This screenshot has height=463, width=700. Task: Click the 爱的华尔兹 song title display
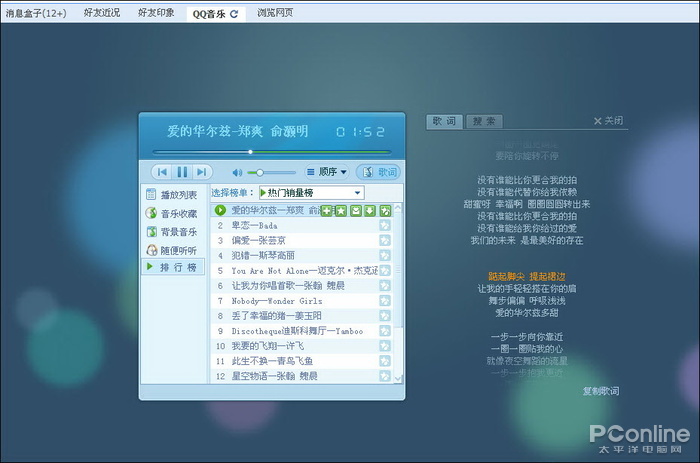pyautogui.click(x=238, y=131)
